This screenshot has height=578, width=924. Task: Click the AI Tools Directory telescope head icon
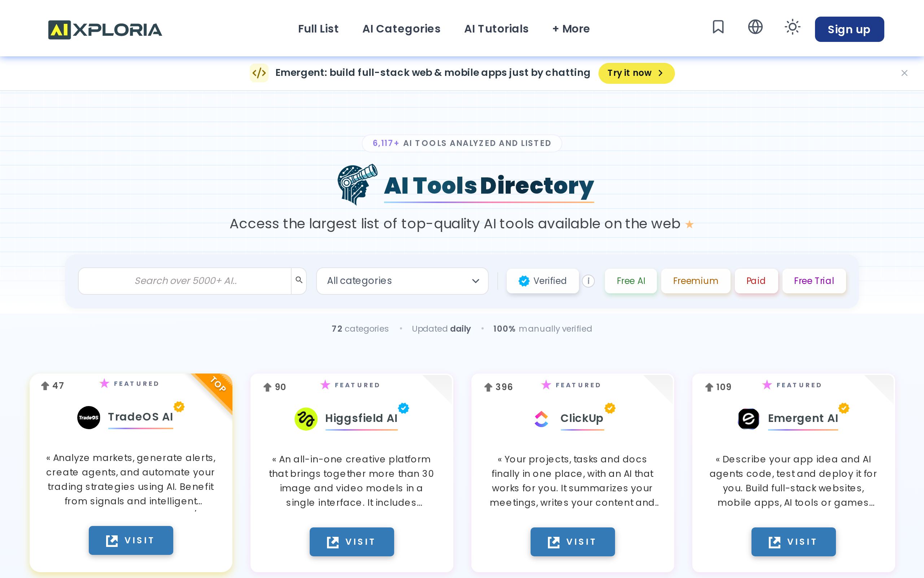click(357, 185)
